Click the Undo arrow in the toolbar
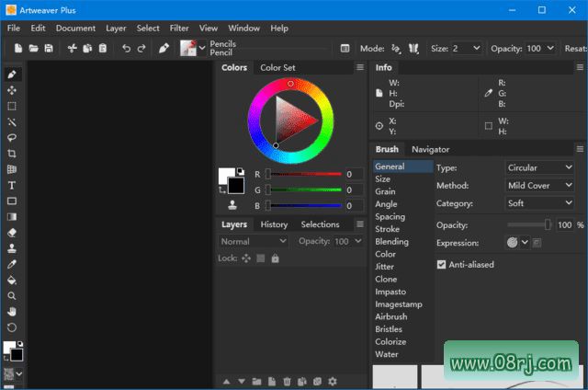 pyautogui.click(x=126, y=48)
